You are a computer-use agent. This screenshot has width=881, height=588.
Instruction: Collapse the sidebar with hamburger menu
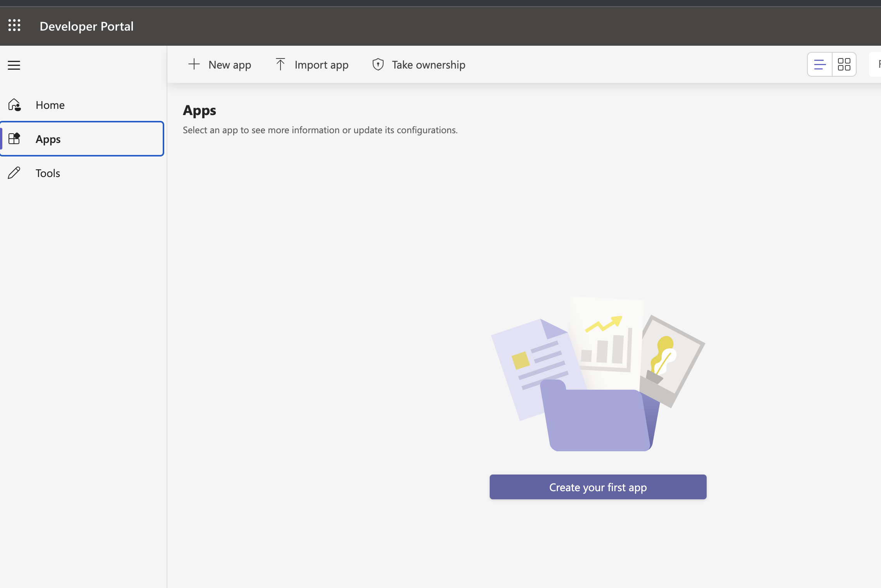click(14, 65)
